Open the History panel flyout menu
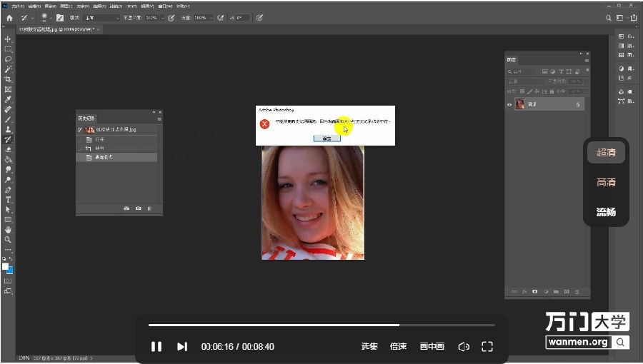This screenshot has width=643, height=364. pyautogui.click(x=159, y=119)
